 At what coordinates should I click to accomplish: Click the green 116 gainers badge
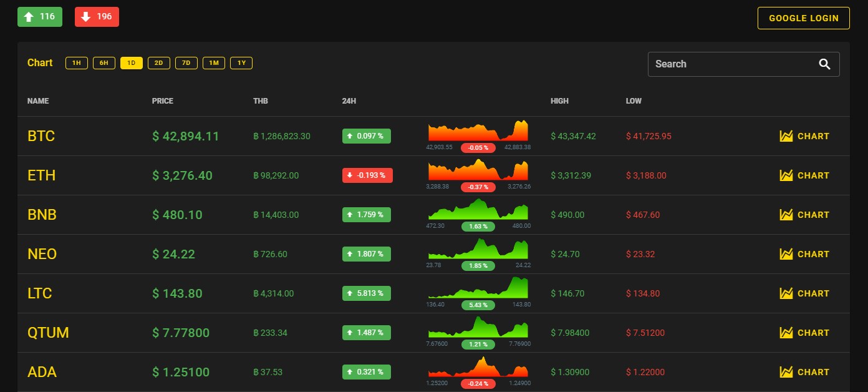point(40,17)
